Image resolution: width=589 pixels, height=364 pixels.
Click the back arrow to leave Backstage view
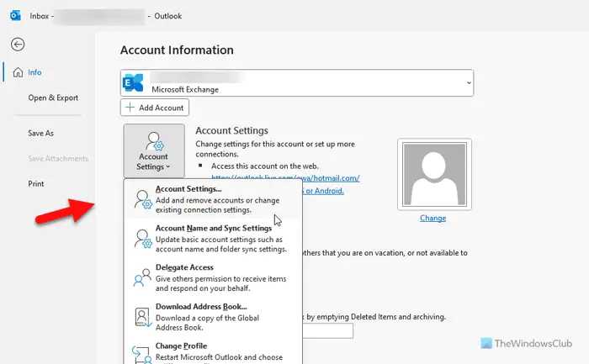click(x=18, y=45)
